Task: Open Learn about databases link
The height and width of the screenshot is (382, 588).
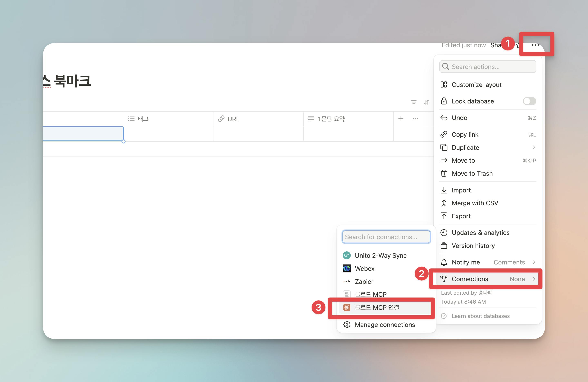Action: [481, 316]
